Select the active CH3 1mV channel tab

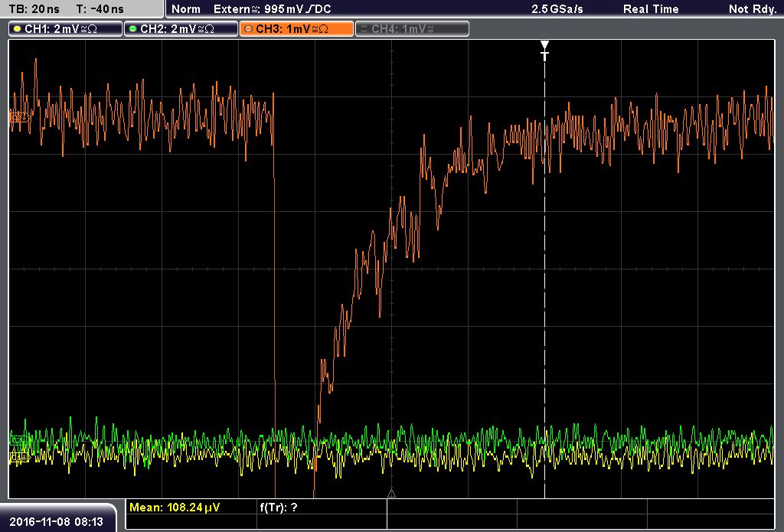(x=296, y=29)
